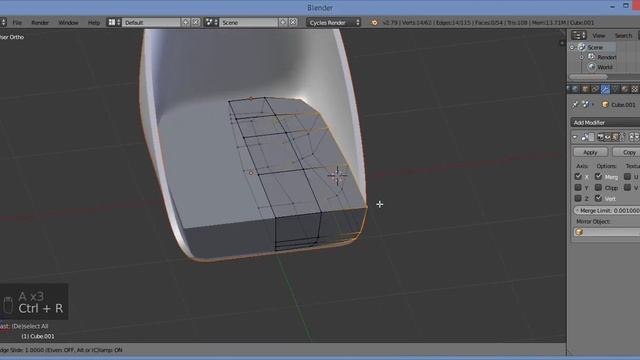Screen dimensions: 640x360
Task: Open the Help menu
Action: [x=94, y=22]
